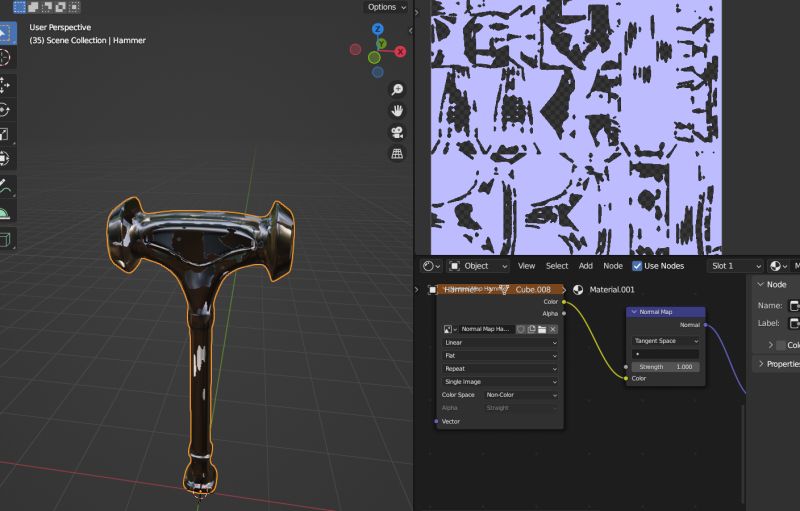Click the Normal Map Ha... image name field

[x=487, y=329]
